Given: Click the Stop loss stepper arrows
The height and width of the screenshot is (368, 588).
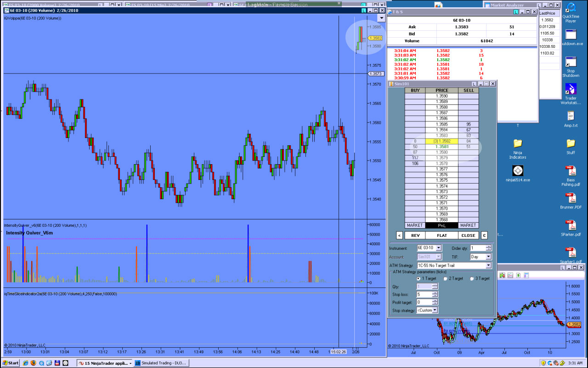Looking at the screenshot, I should pyautogui.click(x=435, y=294).
